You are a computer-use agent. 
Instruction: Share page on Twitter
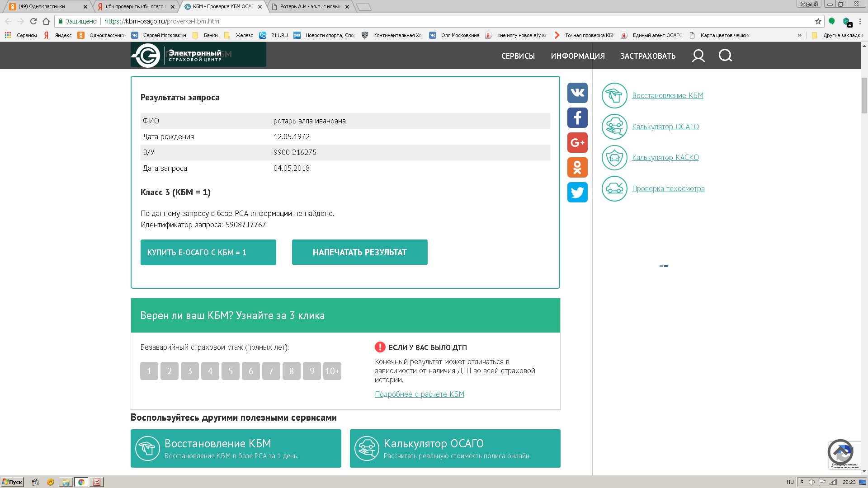pyautogui.click(x=577, y=192)
